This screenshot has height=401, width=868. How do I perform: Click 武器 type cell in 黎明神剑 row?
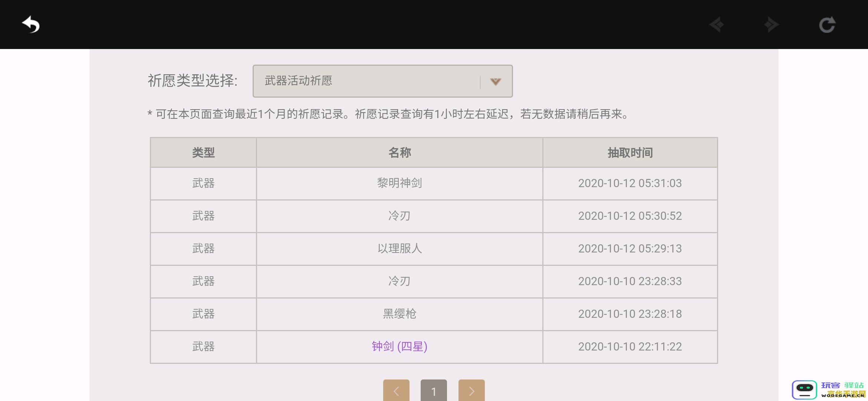point(203,183)
